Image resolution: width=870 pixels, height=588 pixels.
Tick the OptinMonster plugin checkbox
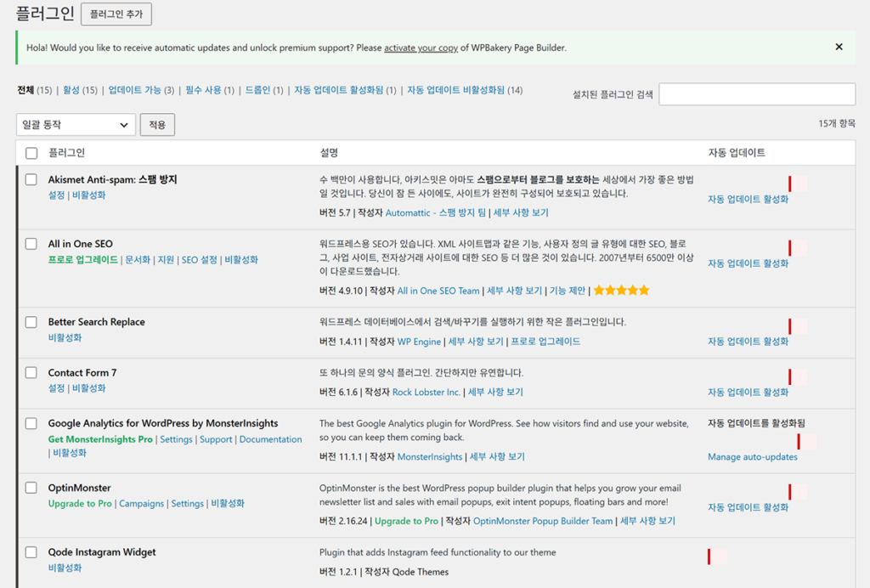(31, 488)
